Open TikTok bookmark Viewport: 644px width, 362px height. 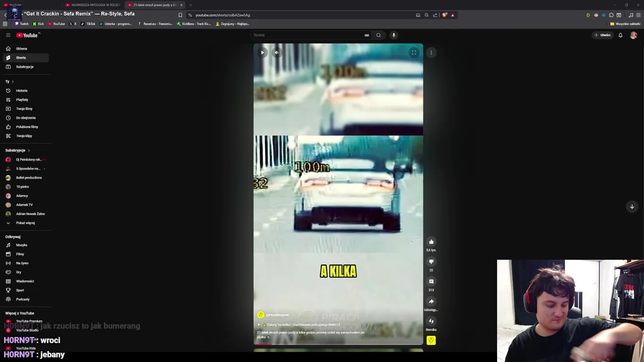pos(88,24)
